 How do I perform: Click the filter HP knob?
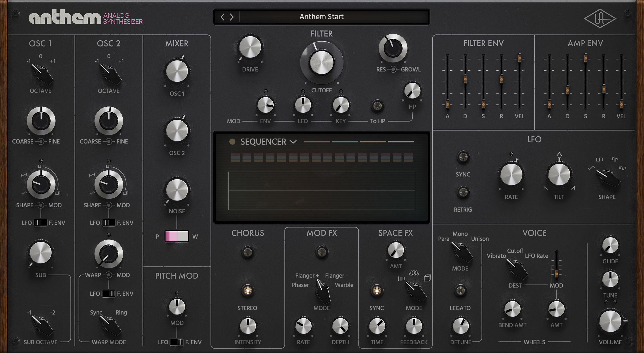[412, 91]
